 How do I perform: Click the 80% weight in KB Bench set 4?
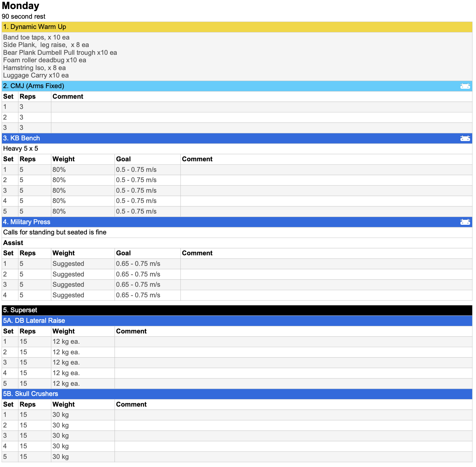tap(59, 201)
